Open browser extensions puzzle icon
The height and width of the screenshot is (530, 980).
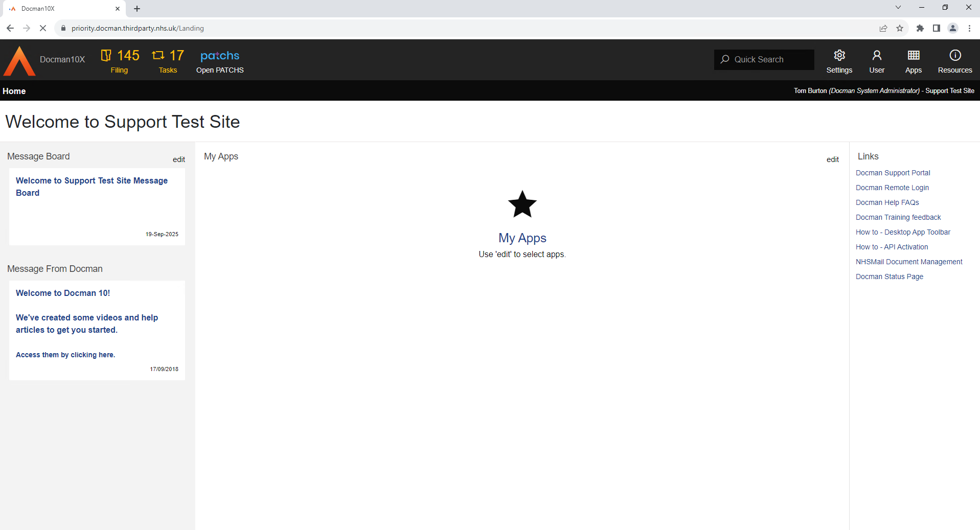tap(920, 28)
